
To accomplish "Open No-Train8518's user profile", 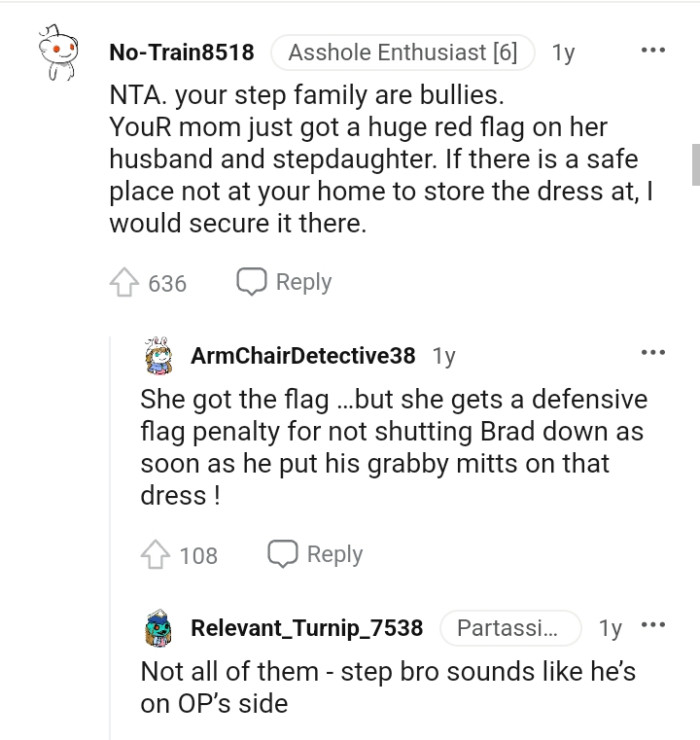I will point(181,52).
